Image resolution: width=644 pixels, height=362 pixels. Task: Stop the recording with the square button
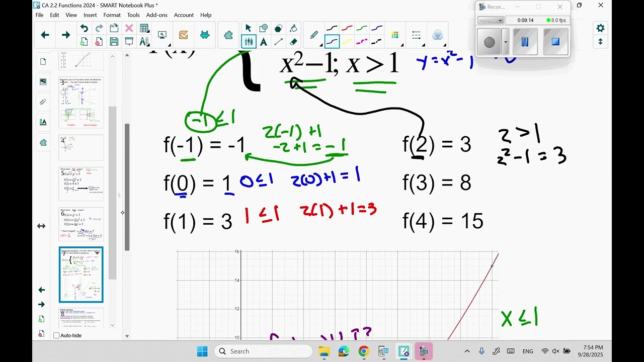[x=555, y=42]
